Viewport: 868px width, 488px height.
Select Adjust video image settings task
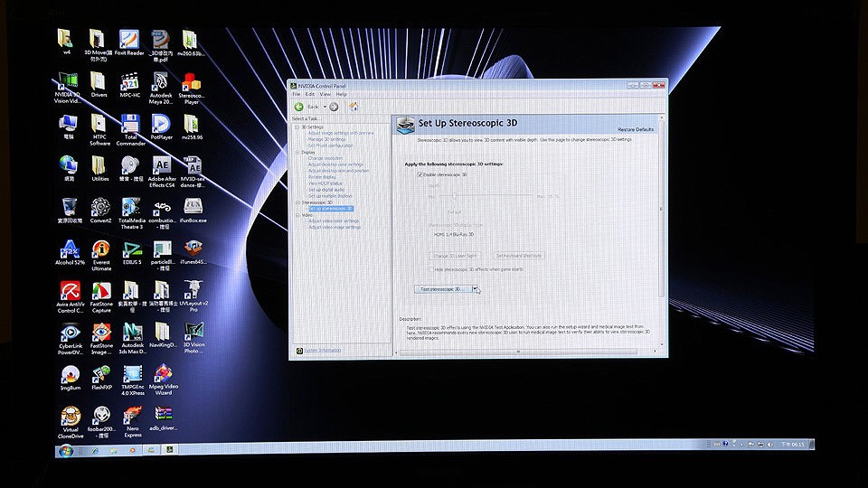[x=335, y=227]
